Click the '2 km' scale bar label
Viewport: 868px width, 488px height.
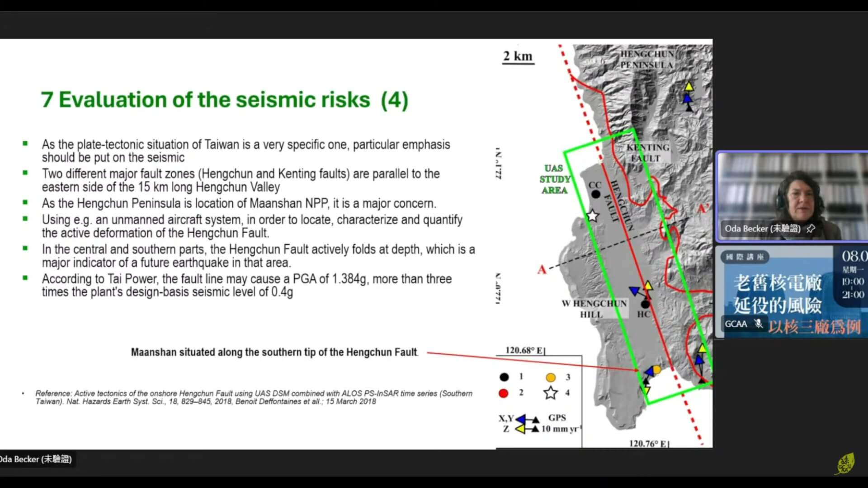(x=518, y=56)
